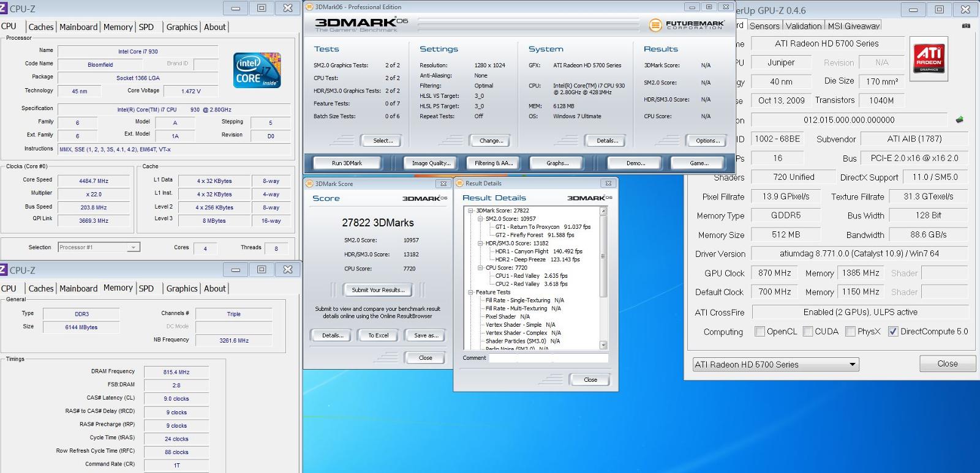Open the Processor #1 selection dropdown
This screenshot has height=473, width=980.
click(x=99, y=247)
